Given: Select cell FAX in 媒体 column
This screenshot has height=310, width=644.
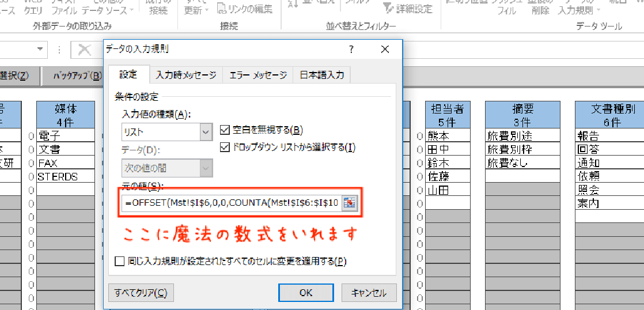Looking at the screenshot, I should click(66, 162).
